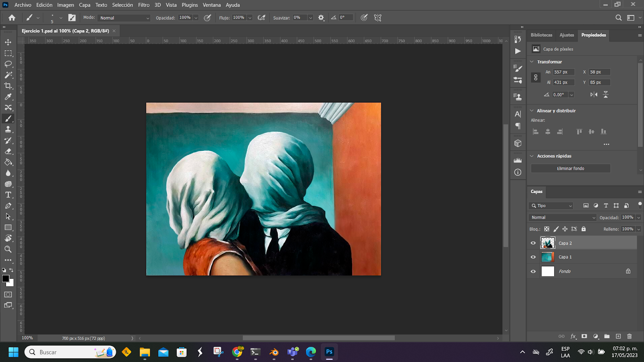Image resolution: width=644 pixels, height=362 pixels.
Task: Select the Eraser tool
Action: point(8,151)
